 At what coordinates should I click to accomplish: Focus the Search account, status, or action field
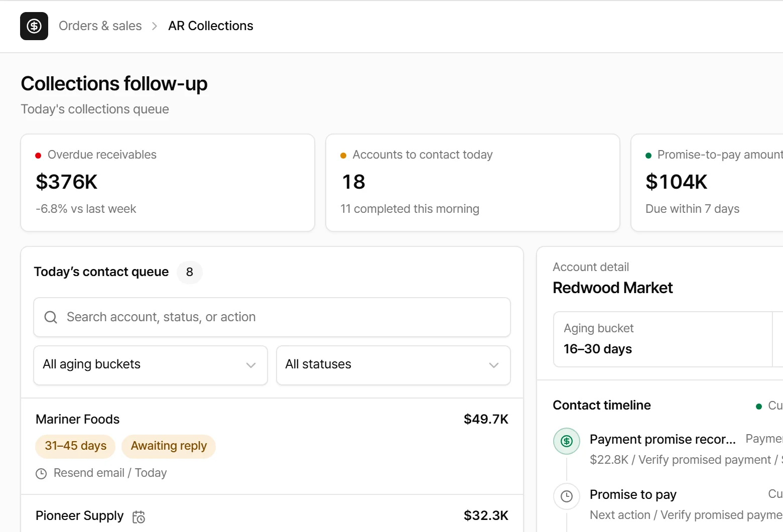[x=272, y=317]
